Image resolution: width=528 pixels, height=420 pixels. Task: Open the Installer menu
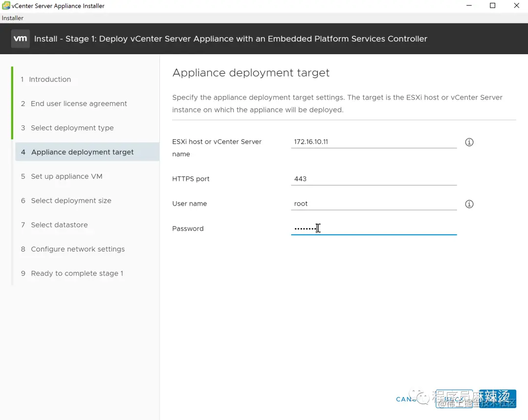tap(12, 18)
